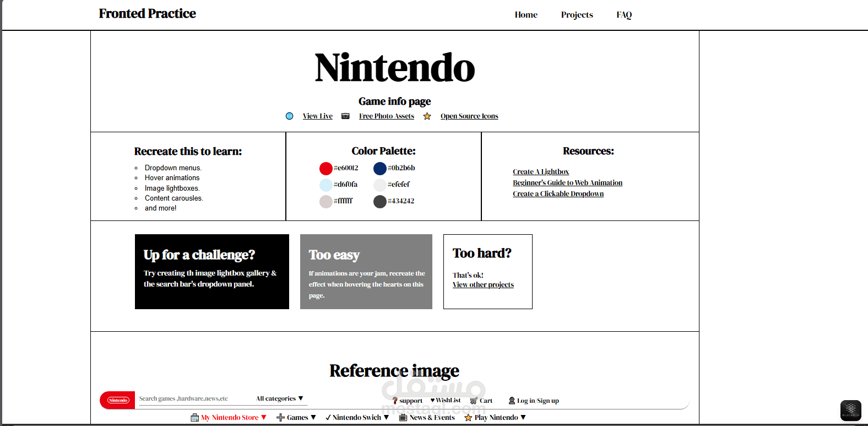Click the 'Image lightboxes.' list item
Viewport: 868px width, 426px height.
pos(172,188)
